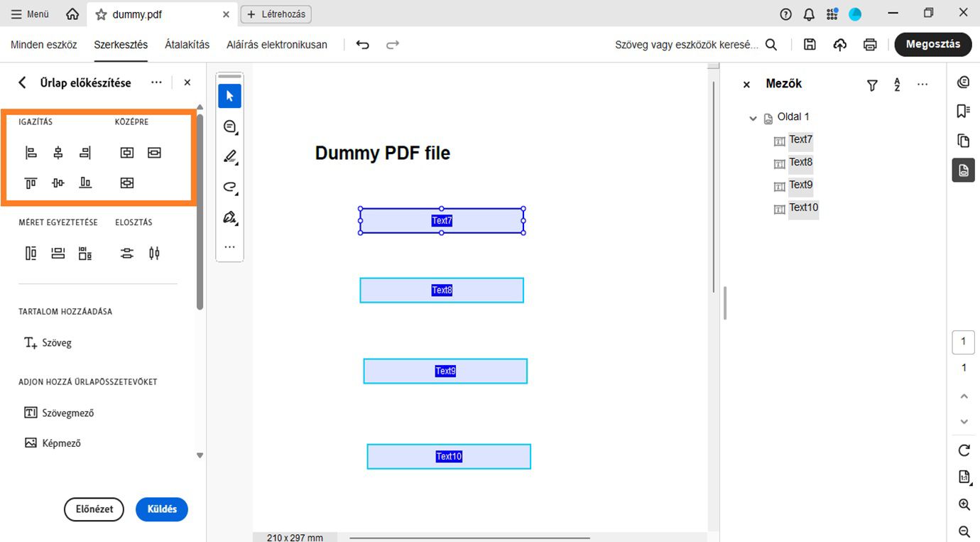Image resolution: width=980 pixels, height=542 pixels.
Task: Click the left panel vertical scrollbar
Action: [200, 213]
